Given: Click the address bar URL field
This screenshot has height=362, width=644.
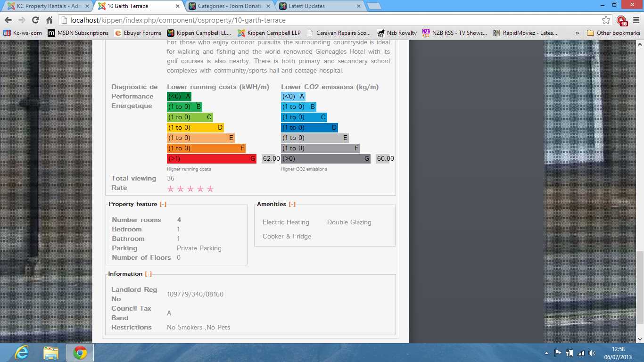Looking at the screenshot, I should coord(330,20).
